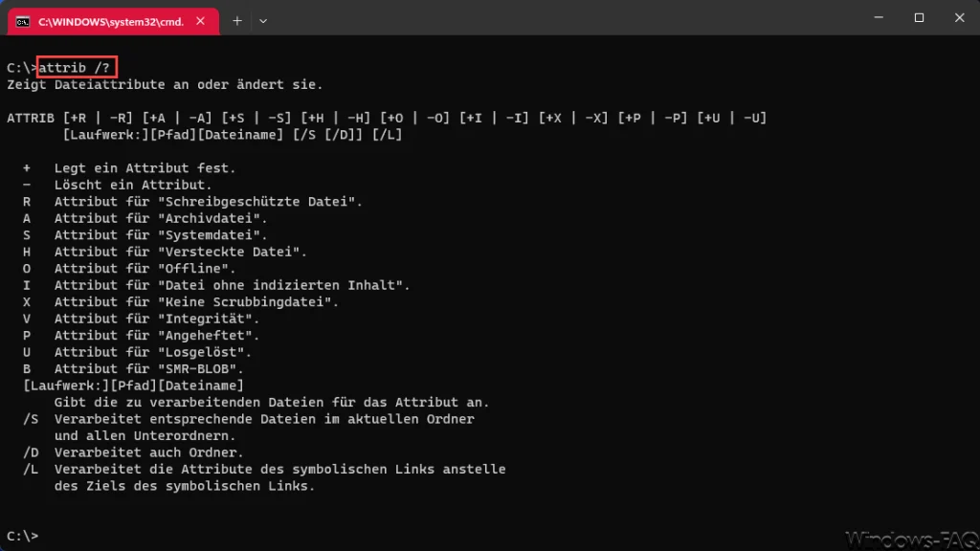This screenshot has height=551, width=980.
Task: Click the "Versteckte Datei" attribute line
Action: coord(165,252)
